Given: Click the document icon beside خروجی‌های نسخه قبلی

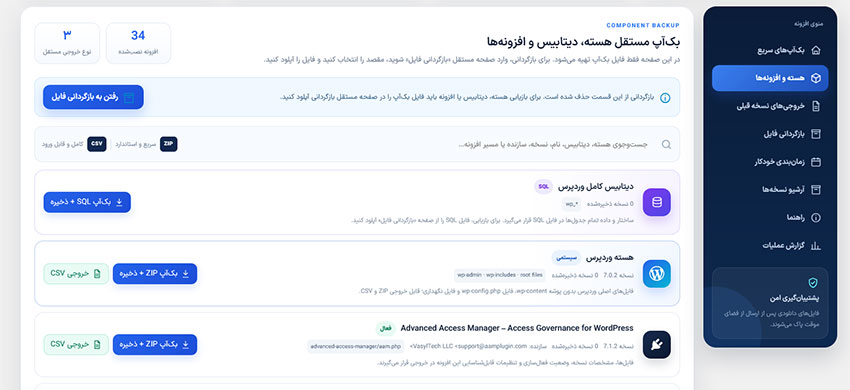Looking at the screenshot, I should 816,106.
